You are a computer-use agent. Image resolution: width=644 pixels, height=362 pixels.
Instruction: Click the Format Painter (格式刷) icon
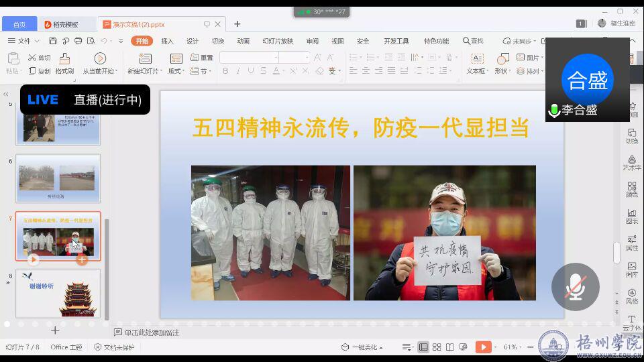point(64,59)
